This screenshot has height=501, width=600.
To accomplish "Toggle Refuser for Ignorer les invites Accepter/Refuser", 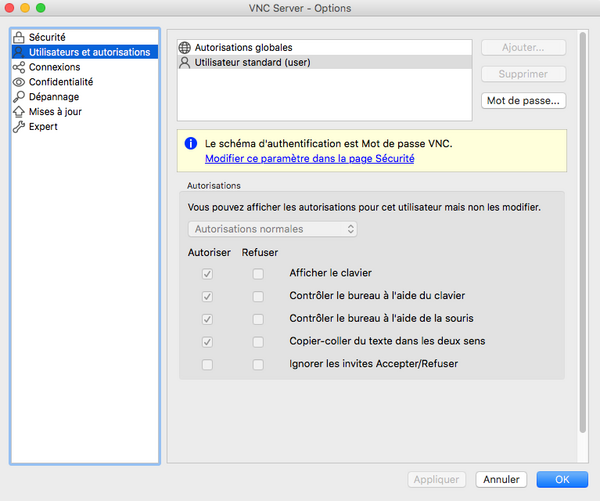I will (x=258, y=364).
